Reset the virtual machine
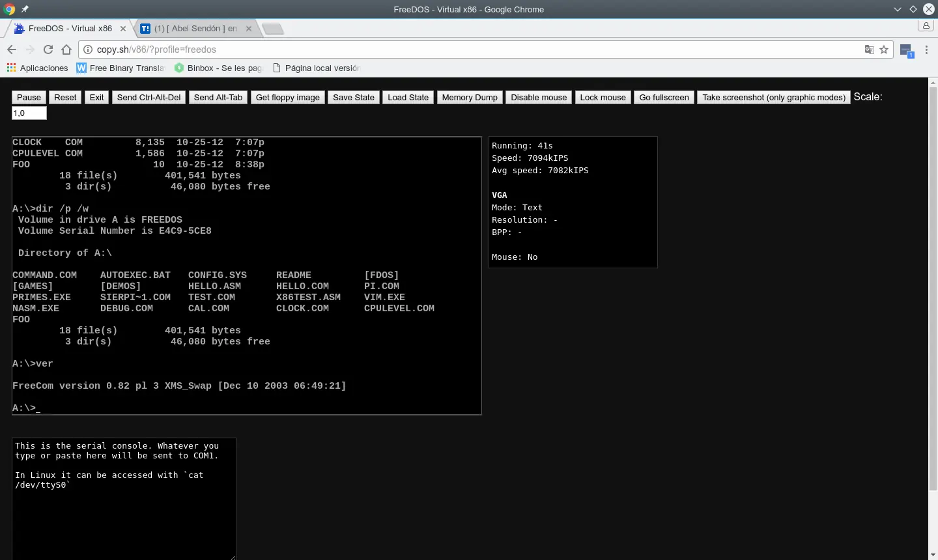The width and height of the screenshot is (938, 560). tap(65, 97)
